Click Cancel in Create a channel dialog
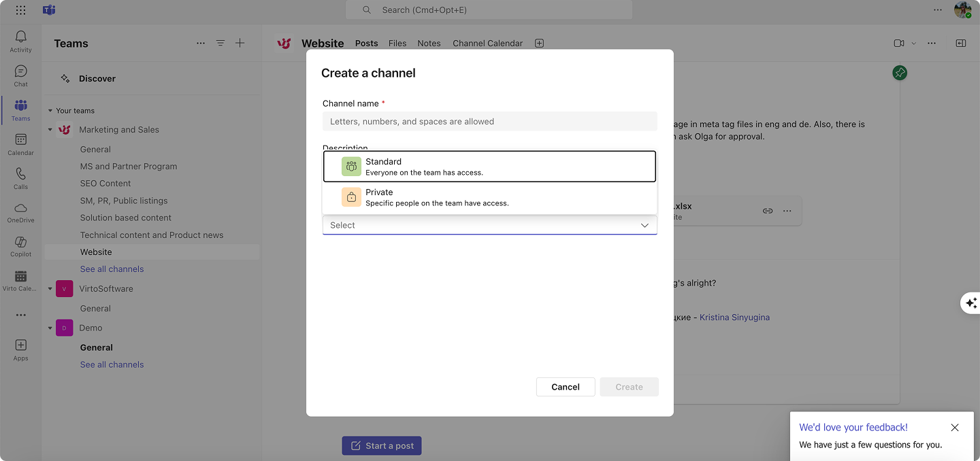Image resolution: width=980 pixels, height=461 pixels. pos(566,387)
